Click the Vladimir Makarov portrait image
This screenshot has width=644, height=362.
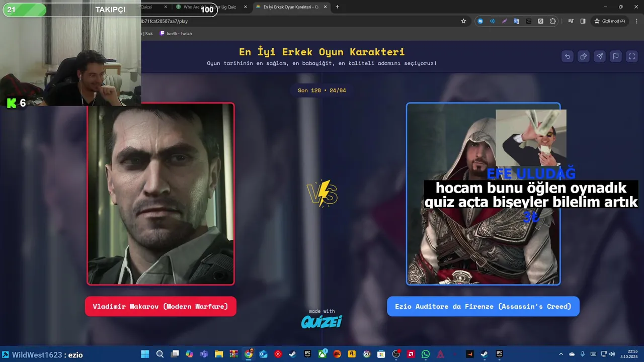tap(160, 194)
